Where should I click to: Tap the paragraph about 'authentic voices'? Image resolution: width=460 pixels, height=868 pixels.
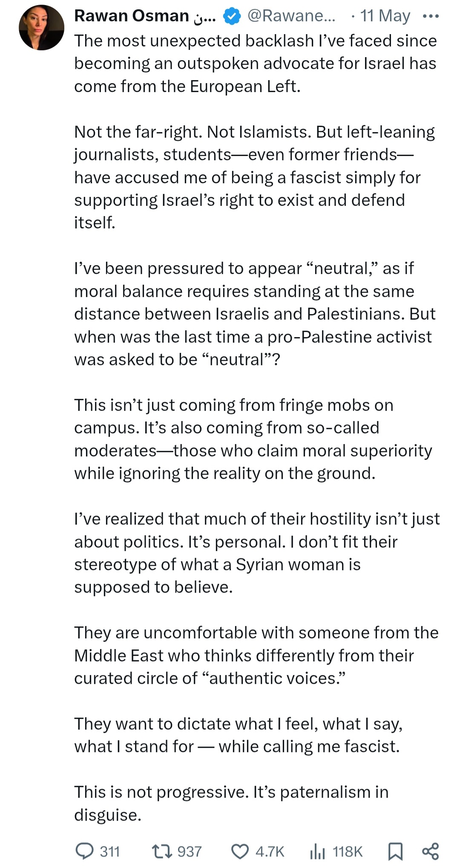(256, 655)
